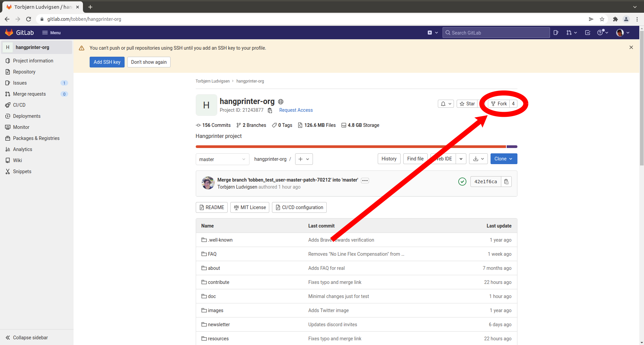
Task: Open the Repository sidebar item
Action: pyautogui.click(x=24, y=72)
